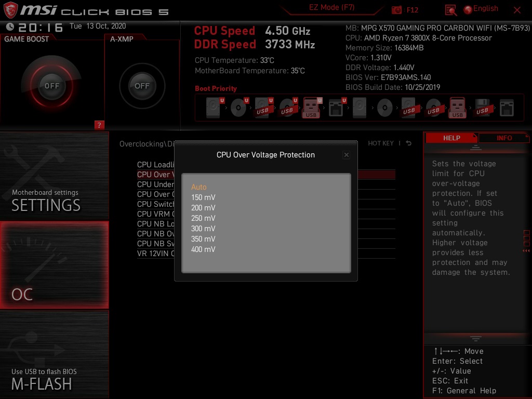This screenshot has width=532, height=399.
Task: Select the legacy network boot icon at row end
Action: (x=507, y=108)
